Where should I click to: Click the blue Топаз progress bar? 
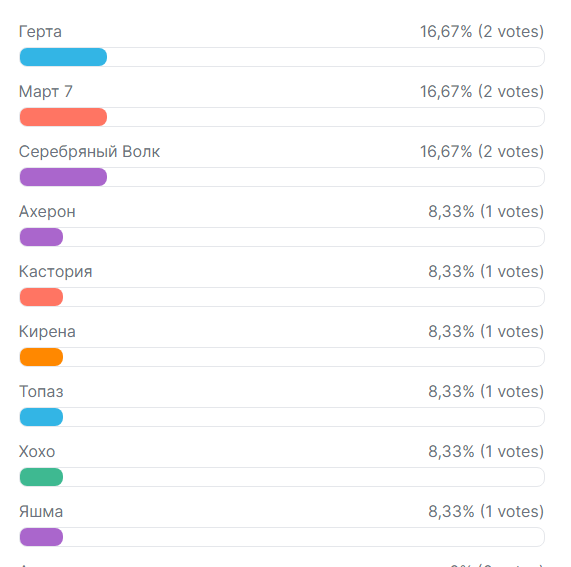pyautogui.click(x=42, y=417)
